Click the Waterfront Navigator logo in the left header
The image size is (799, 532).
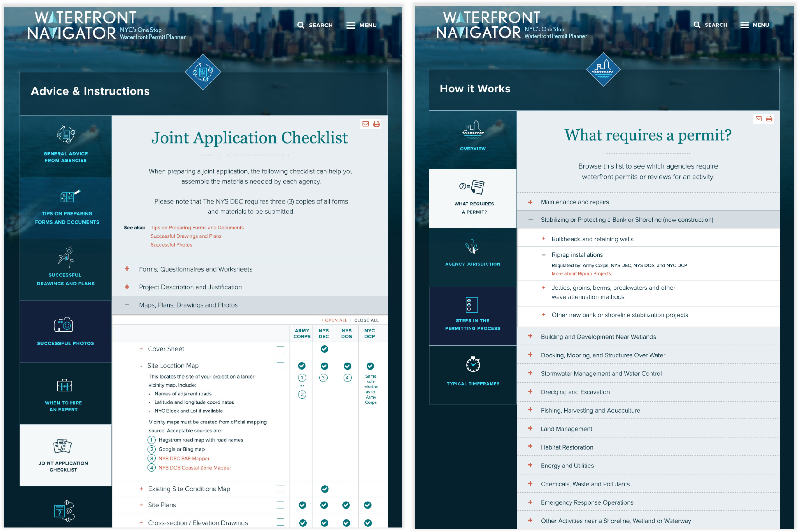pos(81,26)
